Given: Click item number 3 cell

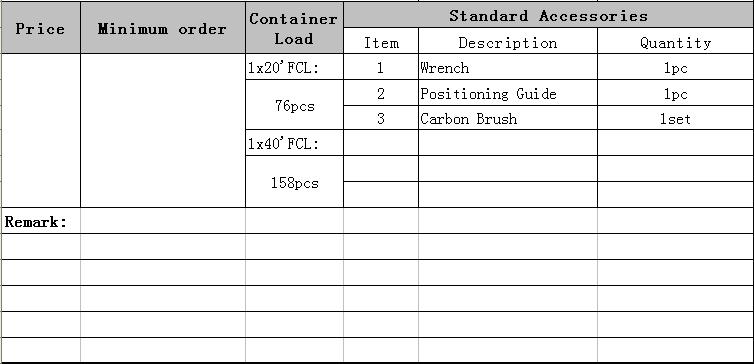Looking at the screenshot, I should (x=381, y=117).
